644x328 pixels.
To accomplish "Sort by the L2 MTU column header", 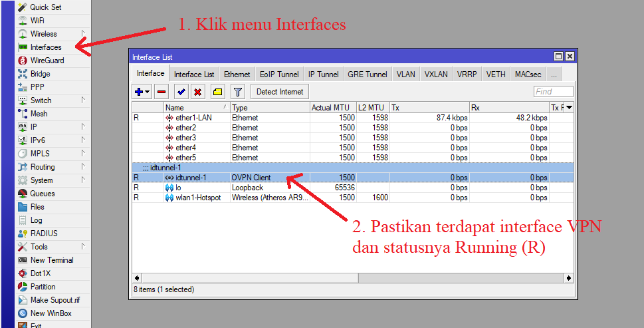I will pyautogui.click(x=373, y=108).
